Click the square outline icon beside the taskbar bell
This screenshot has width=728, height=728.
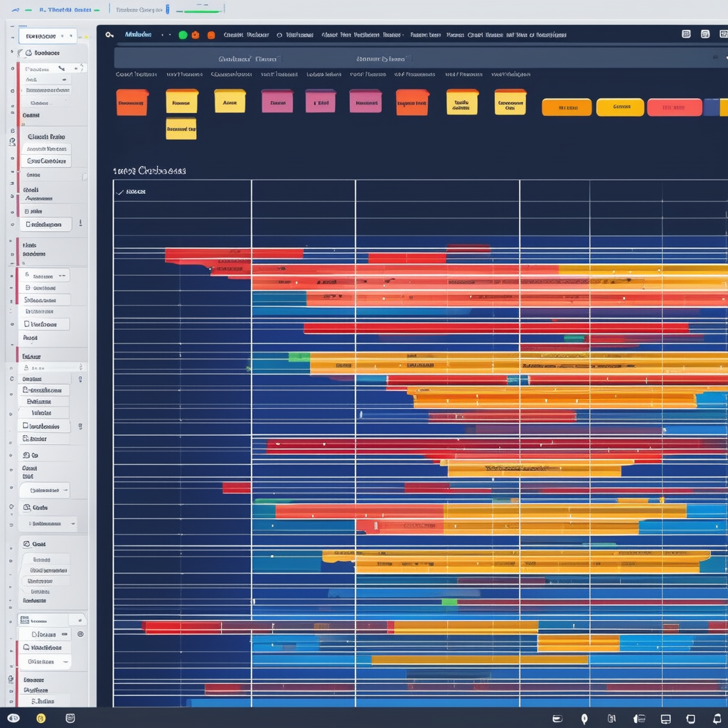[x=691, y=719]
